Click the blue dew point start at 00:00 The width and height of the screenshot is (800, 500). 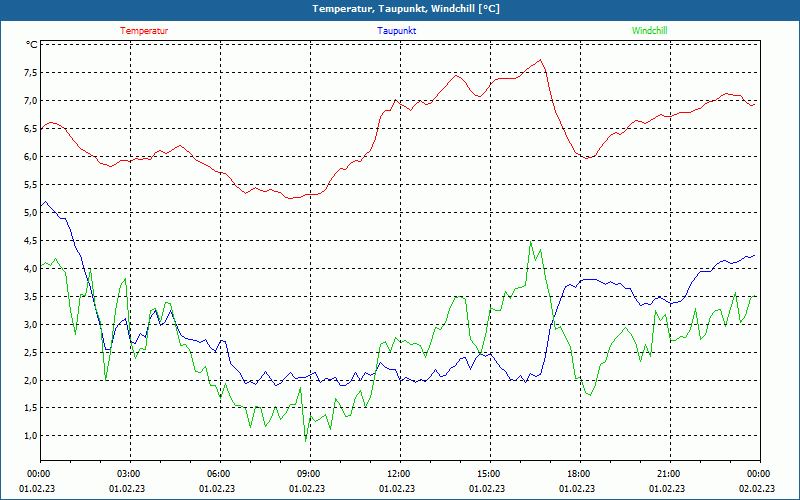(41, 205)
